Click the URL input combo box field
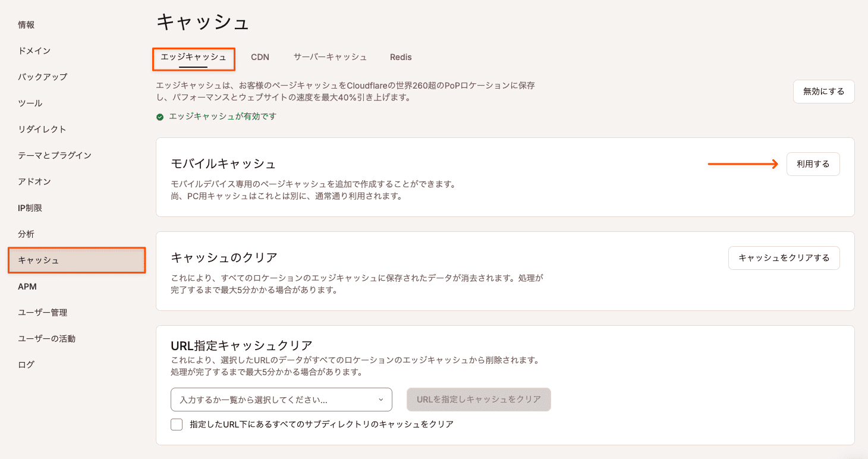Screen dimensions: 868x459 click(x=273, y=400)
